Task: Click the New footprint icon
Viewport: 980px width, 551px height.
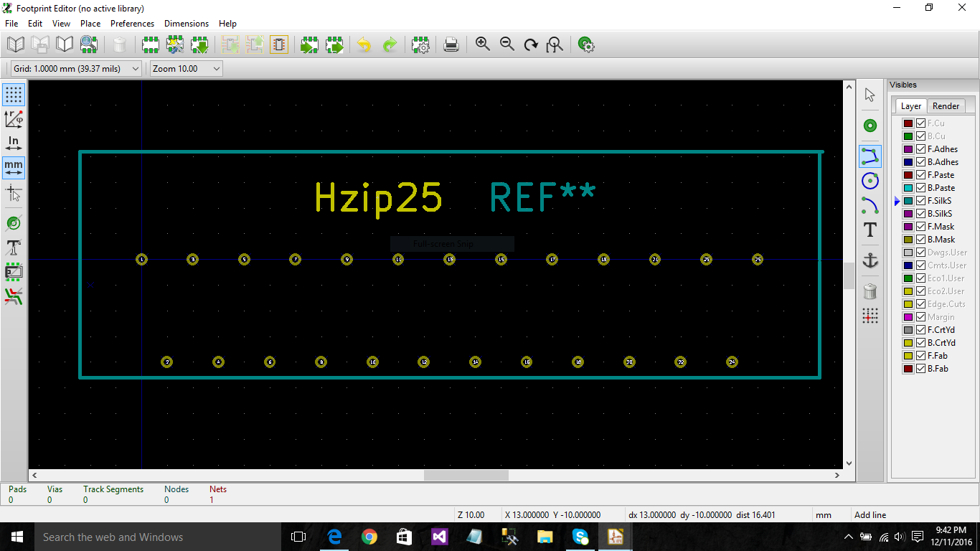Action: point(151,45)
